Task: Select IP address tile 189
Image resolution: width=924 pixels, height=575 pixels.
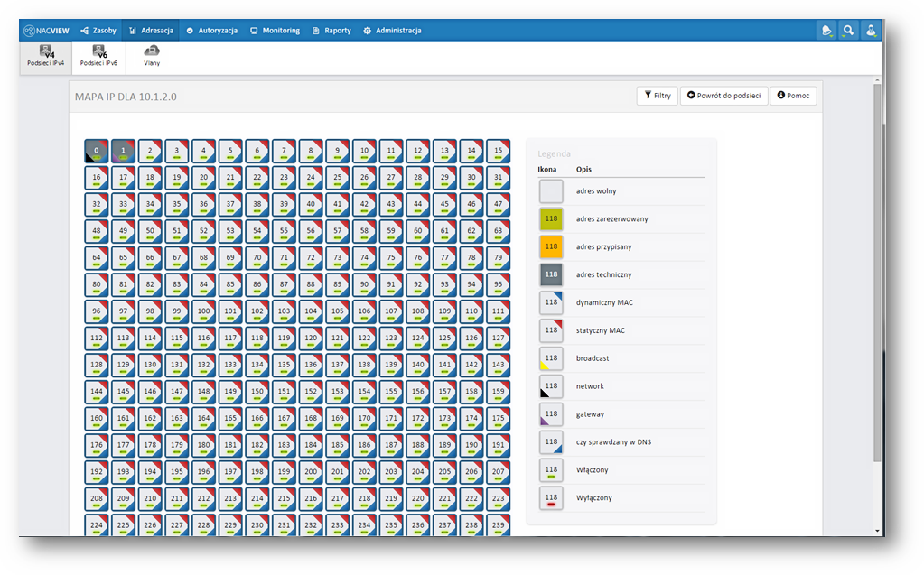Action: [x=445, y=445]
